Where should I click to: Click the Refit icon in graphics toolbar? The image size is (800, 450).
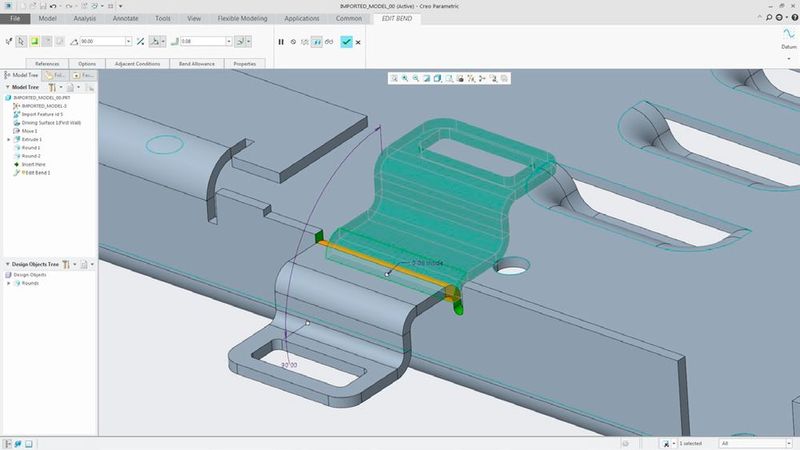394,78
